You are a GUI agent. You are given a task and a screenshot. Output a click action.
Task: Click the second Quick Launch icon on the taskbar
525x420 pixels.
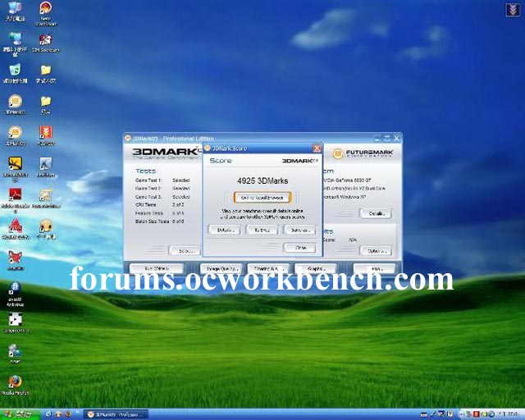pyautogui.click(x=58, y=414)
